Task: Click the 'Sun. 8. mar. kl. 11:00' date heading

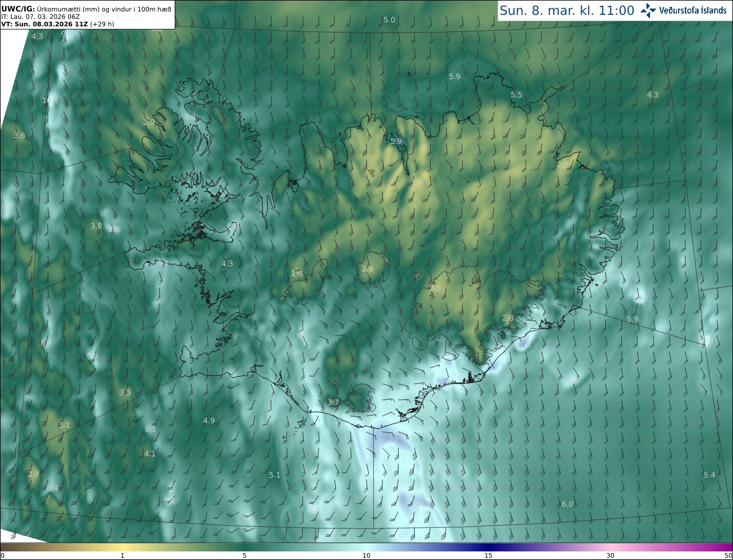Action: pos(567,10)
